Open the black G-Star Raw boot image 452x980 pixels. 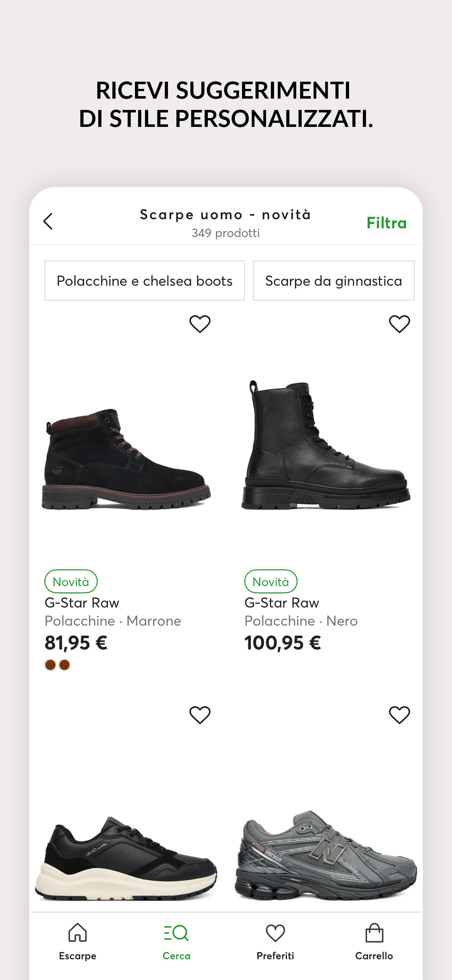click(326, 445)
